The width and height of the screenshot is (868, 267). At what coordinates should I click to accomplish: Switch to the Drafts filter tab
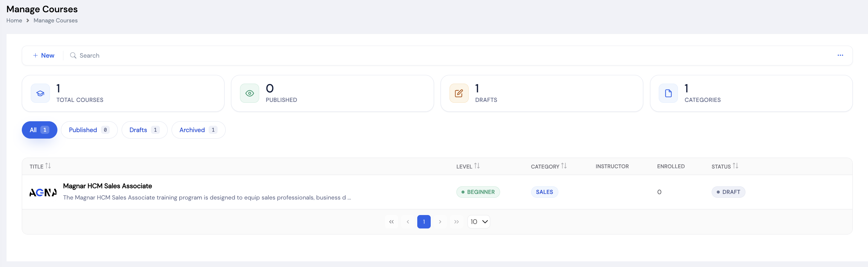(x=144, y=130)
